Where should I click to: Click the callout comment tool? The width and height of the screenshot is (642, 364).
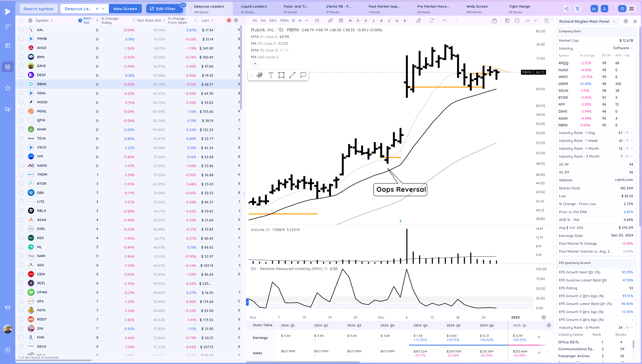pyautogui.click(x=303, y=75)
